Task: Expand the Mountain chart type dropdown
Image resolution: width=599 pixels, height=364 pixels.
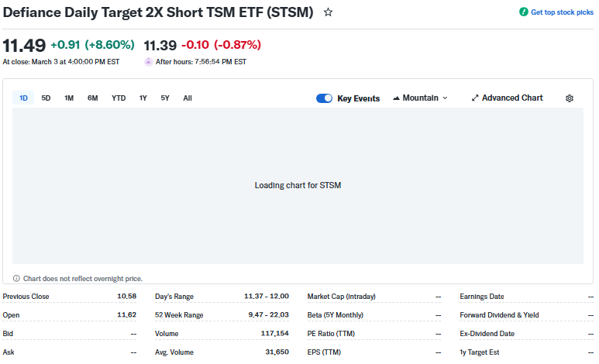Action: point(445,98)
